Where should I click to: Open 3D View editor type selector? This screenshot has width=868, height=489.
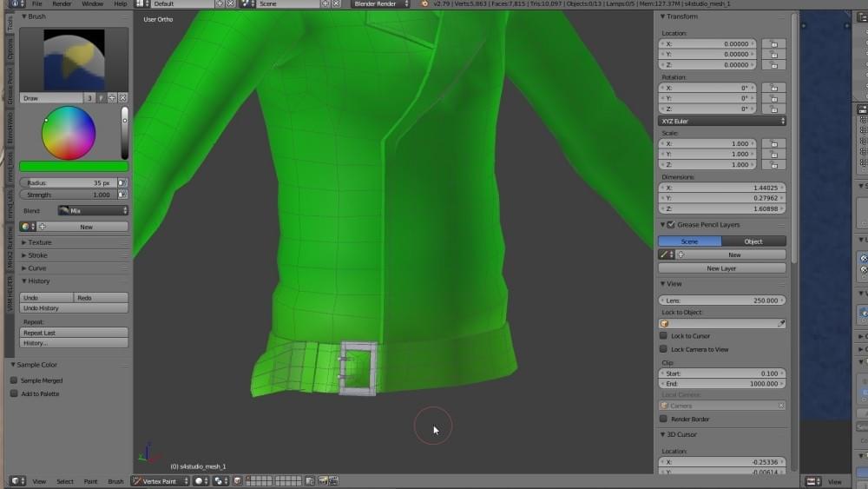click(x=17, y=481)
